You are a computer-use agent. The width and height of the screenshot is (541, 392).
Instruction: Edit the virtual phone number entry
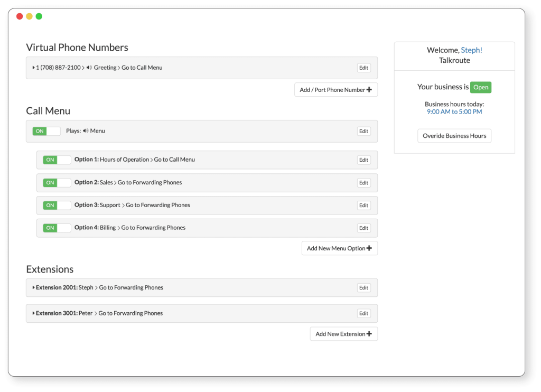pos(363,68)
